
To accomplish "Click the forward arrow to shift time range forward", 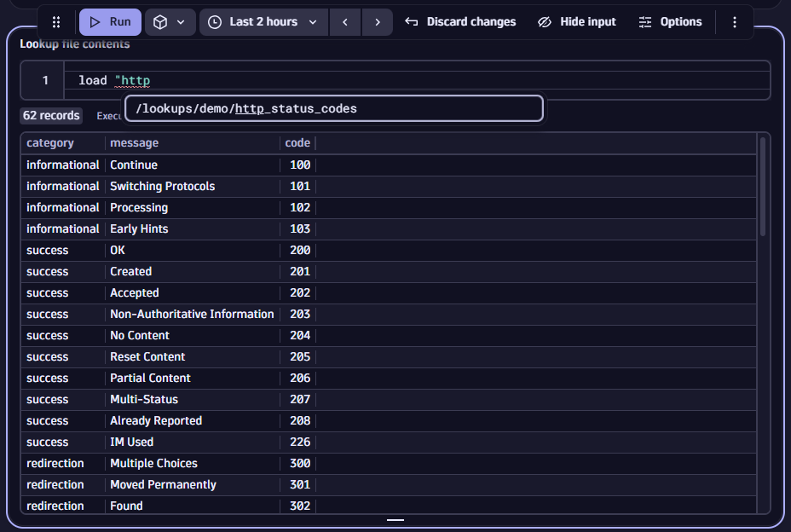I will pyautogui.click(x=377, y=21).
